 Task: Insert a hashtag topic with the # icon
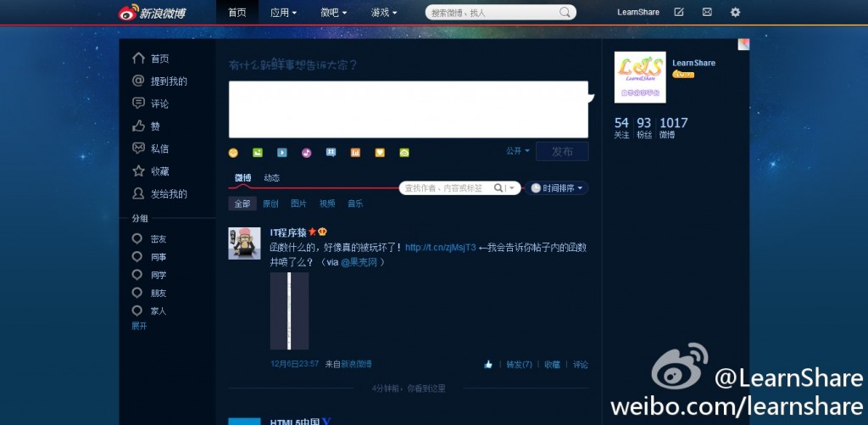pos(331,153)
